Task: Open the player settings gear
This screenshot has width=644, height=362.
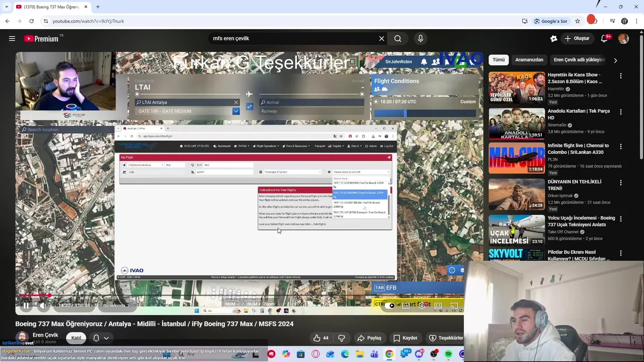Action: point(422,306)
